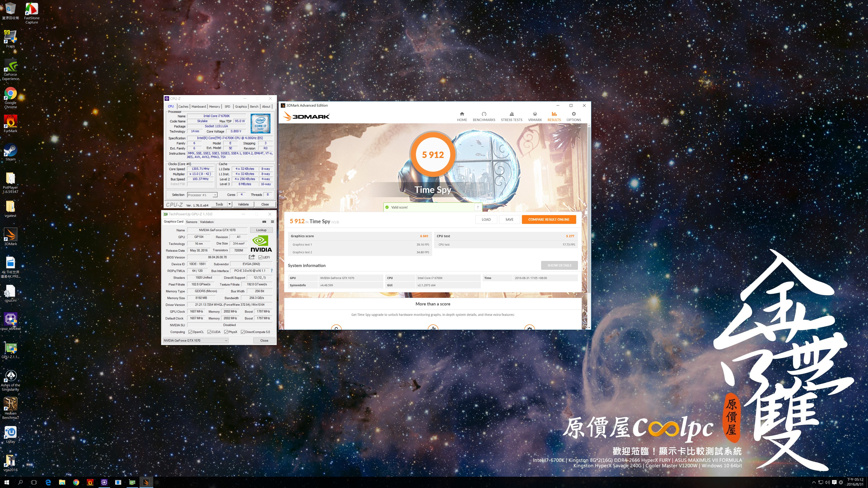Switch to the Memory tab in CPU-Z
868x488 pixels.
coord(214,106)
